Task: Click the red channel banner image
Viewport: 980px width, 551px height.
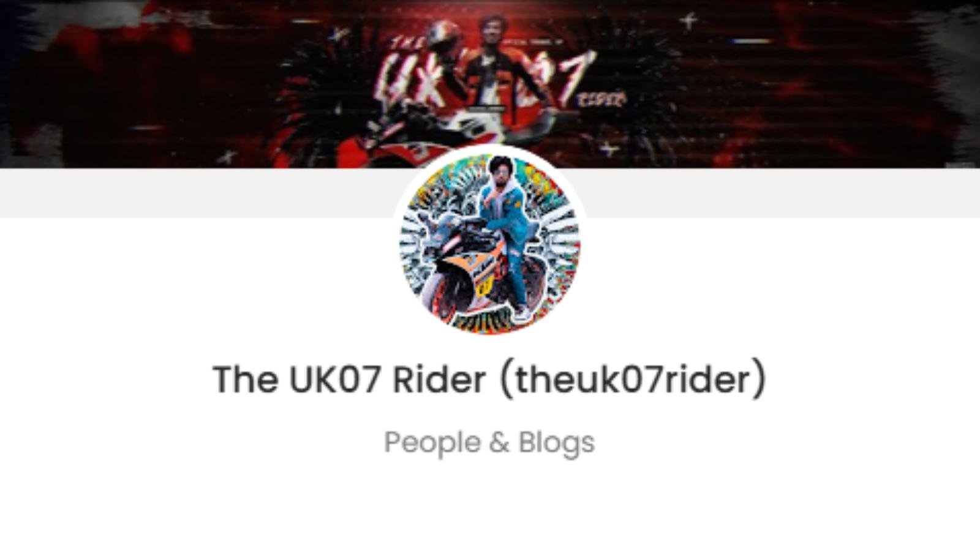Action: pos(490,84)
